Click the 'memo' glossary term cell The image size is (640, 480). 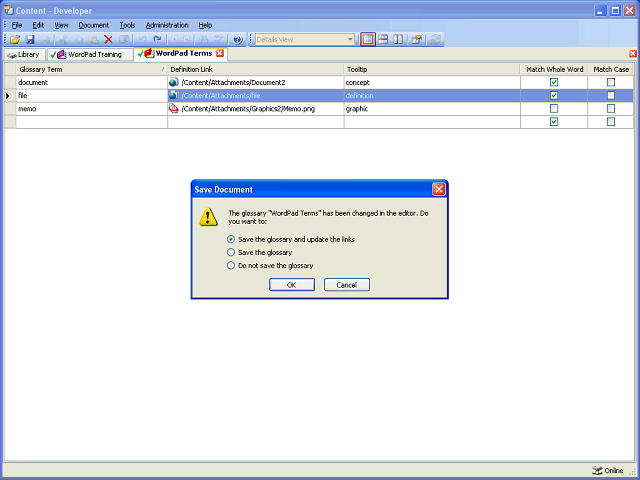coord(92,109)
